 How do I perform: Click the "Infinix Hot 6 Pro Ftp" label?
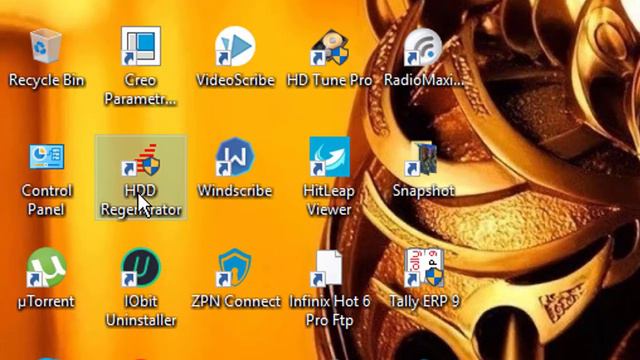pyautogui.click(x=329, y=311)
